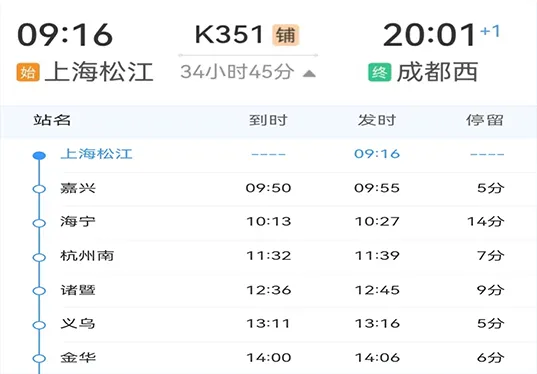Click the +1 day indicator beside 20:01

(490, 31)
